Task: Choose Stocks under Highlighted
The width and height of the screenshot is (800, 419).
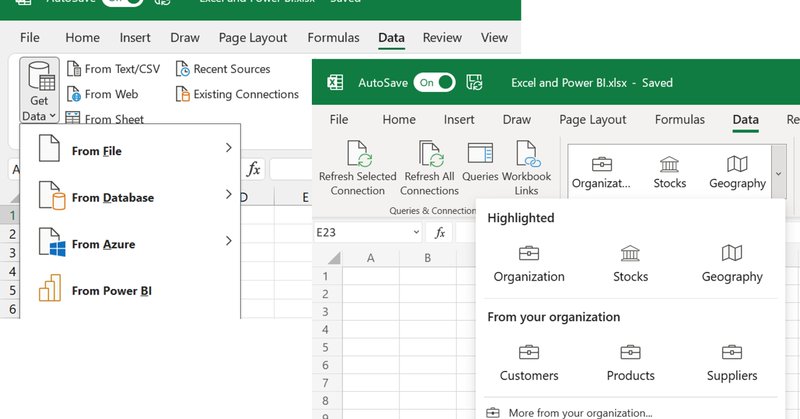Action: 630,264
